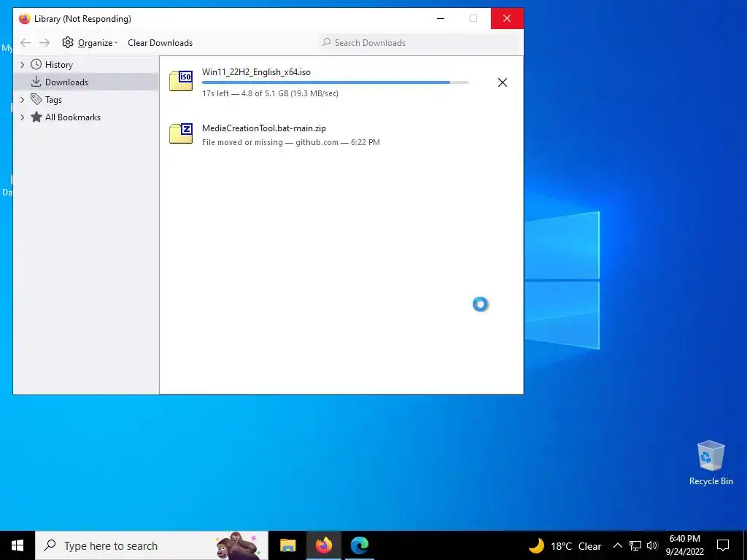The width and height of the screenshot is (747, 560).
Task: Expand the All Bookmarks tree node
Action: (22, 117)
